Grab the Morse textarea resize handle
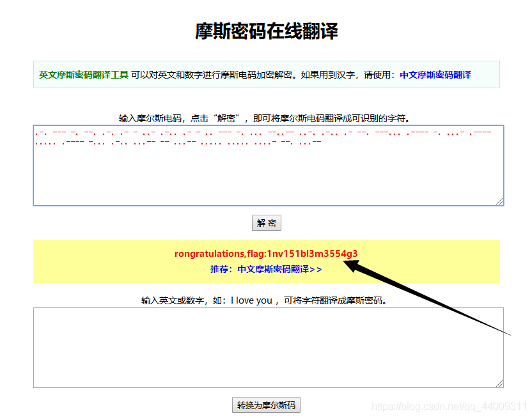532x418 pixels. (x=499, y=201)
